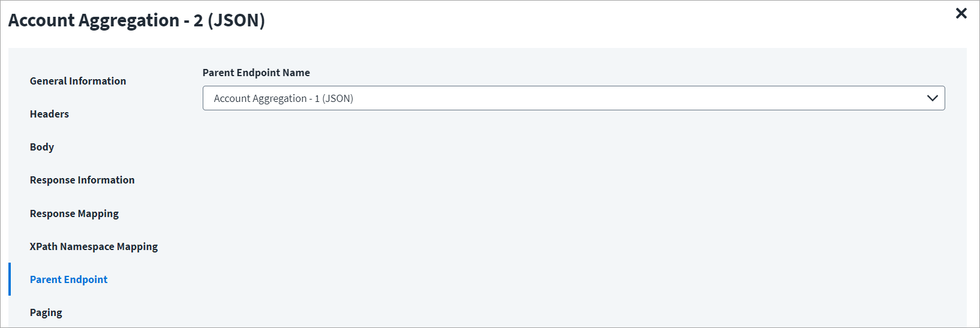Viewport: 980px width, 328px height.
Task: Switch to the Paging section
Action: click(x=46, y=312)
